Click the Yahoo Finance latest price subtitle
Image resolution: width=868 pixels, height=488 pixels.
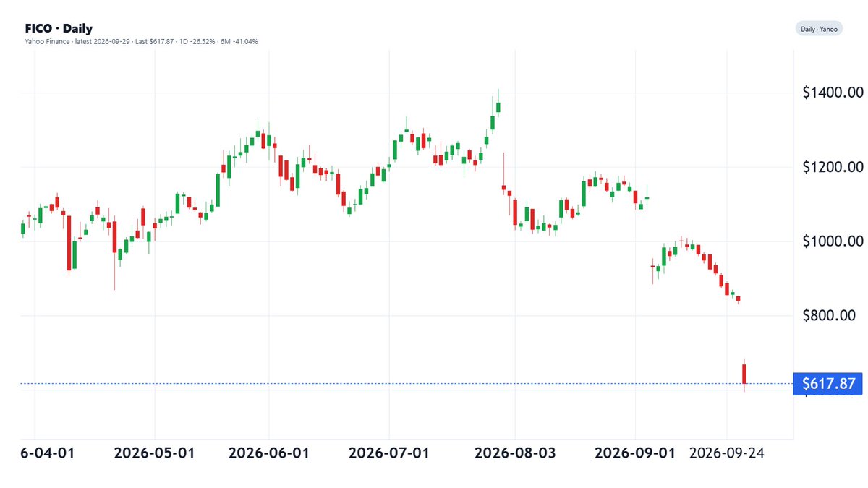coord(141,41)
